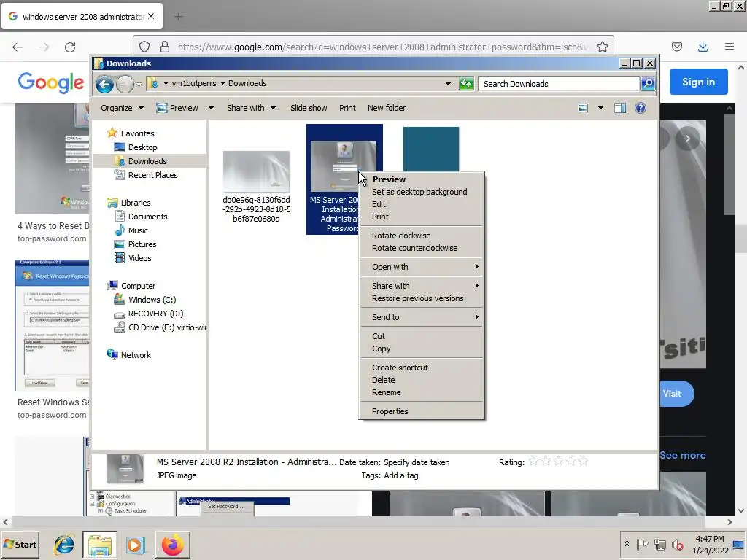
Task: Select Rotate clockwise menu entry
Action: (x=422, y=236)
